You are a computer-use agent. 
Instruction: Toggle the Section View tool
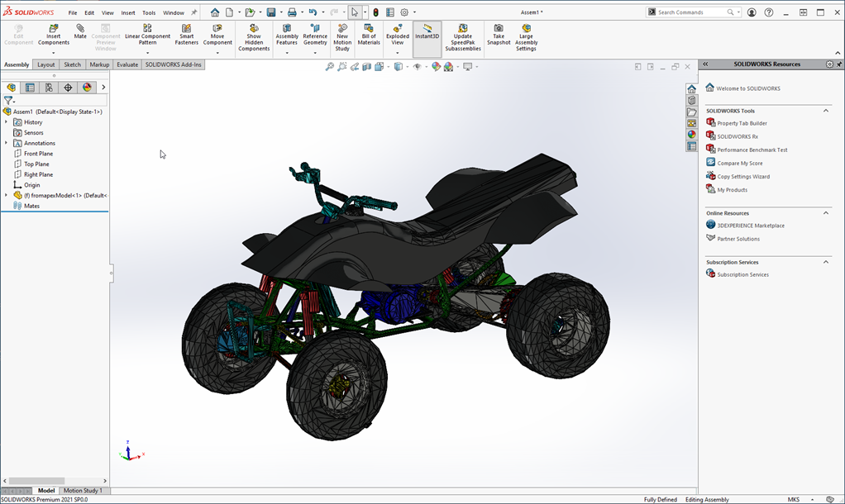tap(365, 67)
